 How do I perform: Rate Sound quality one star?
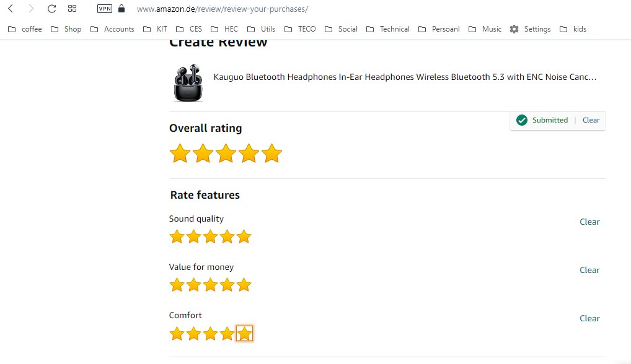click(x=177, y=236)
